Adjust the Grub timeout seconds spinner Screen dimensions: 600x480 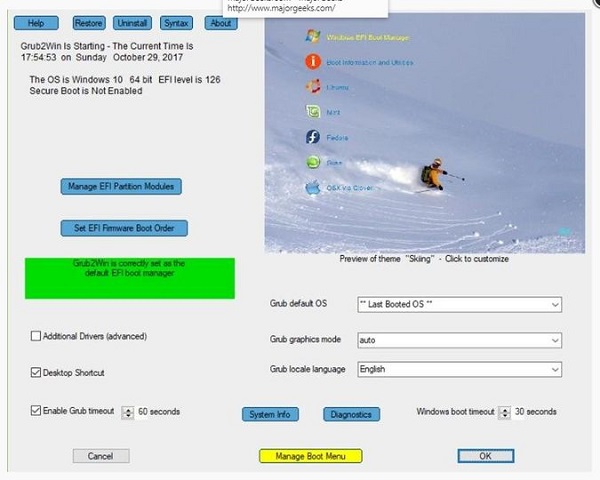pos(128,413)
